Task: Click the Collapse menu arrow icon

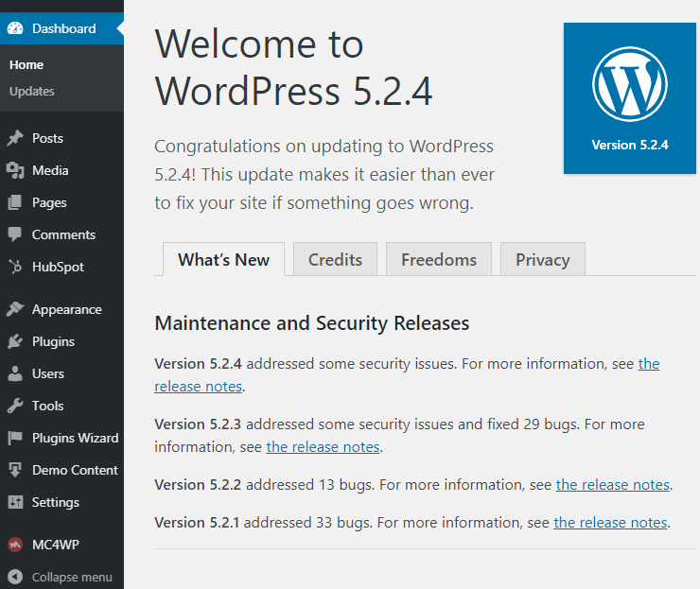Action: click(x=15, y=577)
